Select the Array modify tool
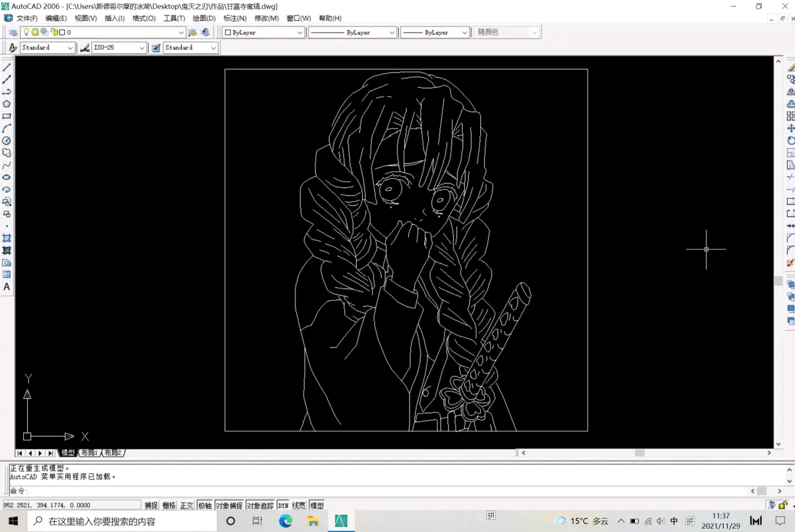This screenshot has width=795, height=532. [x=790, y=116]
